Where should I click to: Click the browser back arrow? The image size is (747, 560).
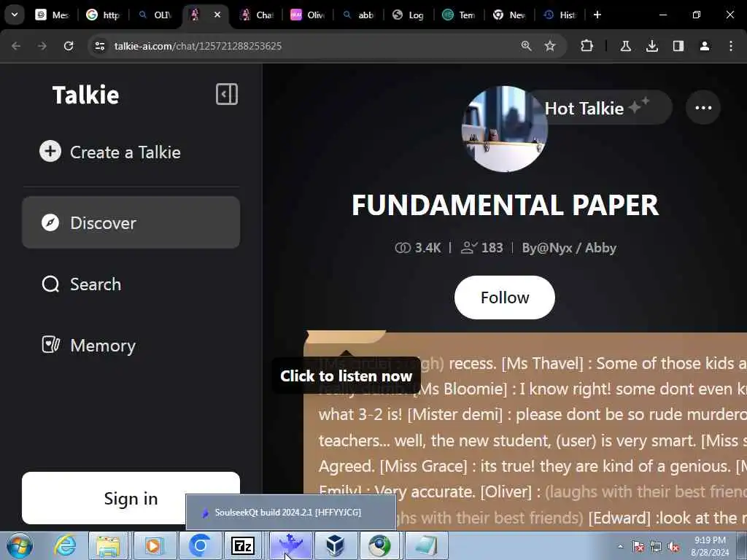(16, 46)
